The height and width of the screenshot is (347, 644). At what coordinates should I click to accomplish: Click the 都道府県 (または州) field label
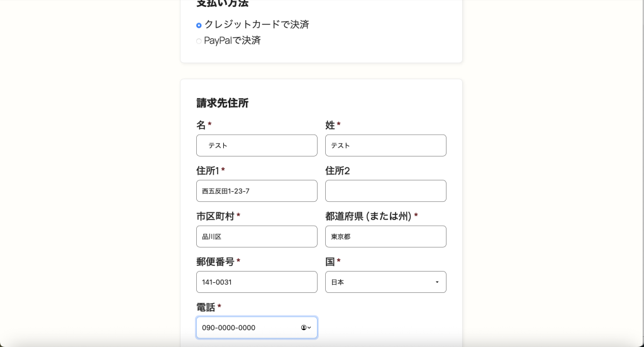click(x=368, y=216)
